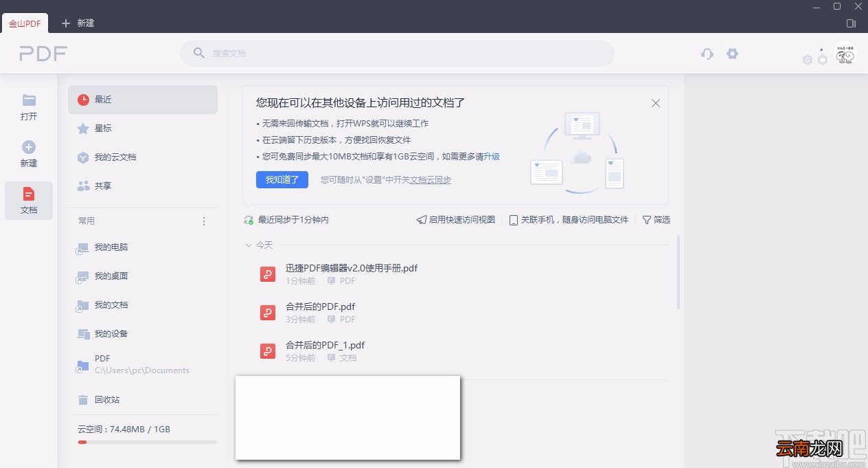The image size is (868, 468).
Task: Minimize the 金山PDF window
Action: (816, 6)
